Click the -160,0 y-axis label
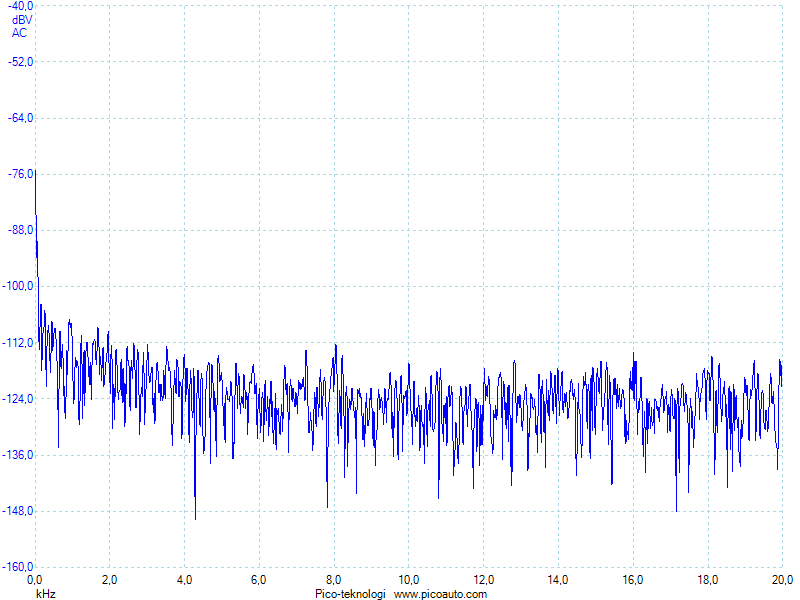The height and width of the screenshot is (600, 800). tap(18, 567)
